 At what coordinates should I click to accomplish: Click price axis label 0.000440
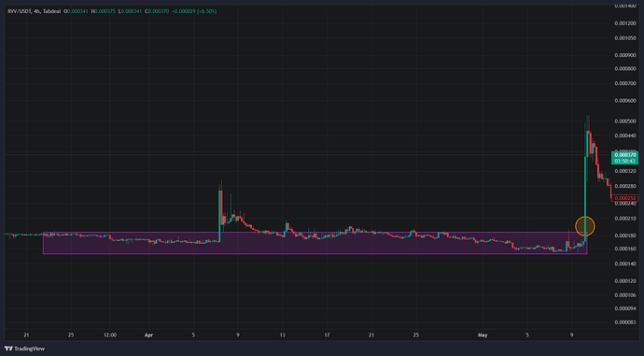pos(625,135)
